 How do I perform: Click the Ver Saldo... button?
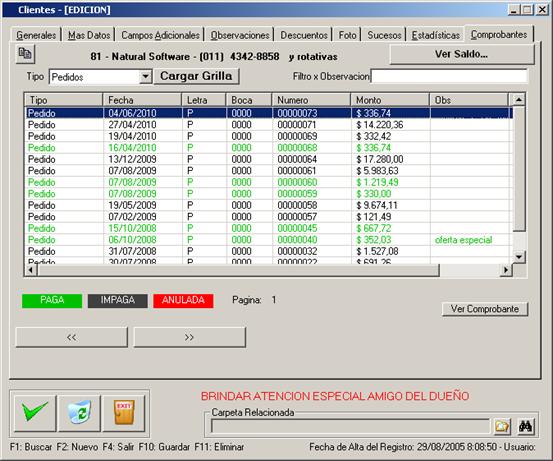[x=462, y=54]
